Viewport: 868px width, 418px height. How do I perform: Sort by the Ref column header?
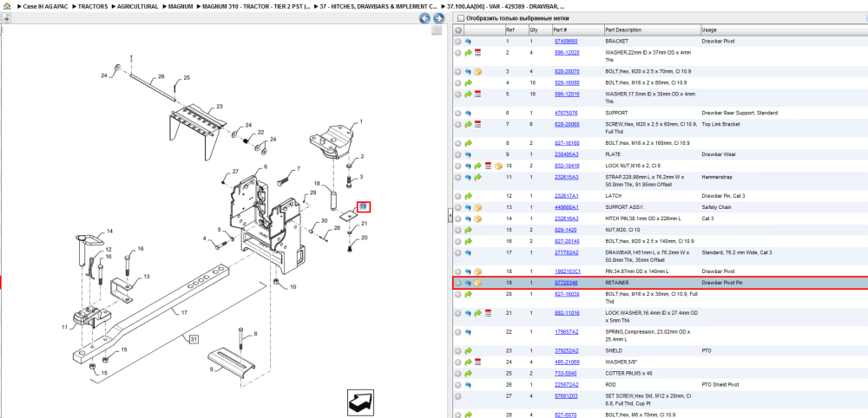coord(516,29)
